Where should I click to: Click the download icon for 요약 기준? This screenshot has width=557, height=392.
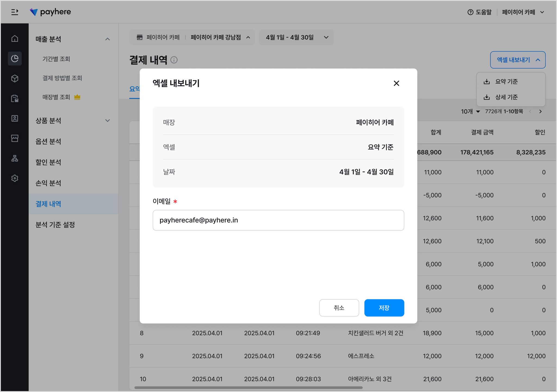coord(487,82)
